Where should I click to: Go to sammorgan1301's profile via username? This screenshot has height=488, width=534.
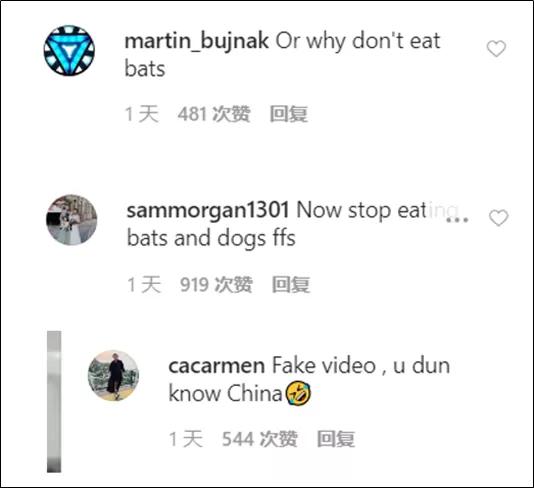click(208, 210)
